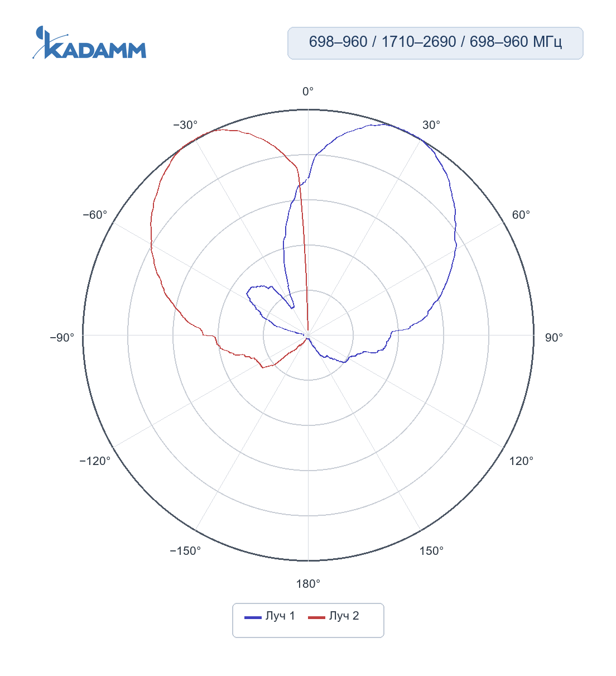Click the −60° angle label
Viewport: 616px width, 676px height.
tap(95, 215)
